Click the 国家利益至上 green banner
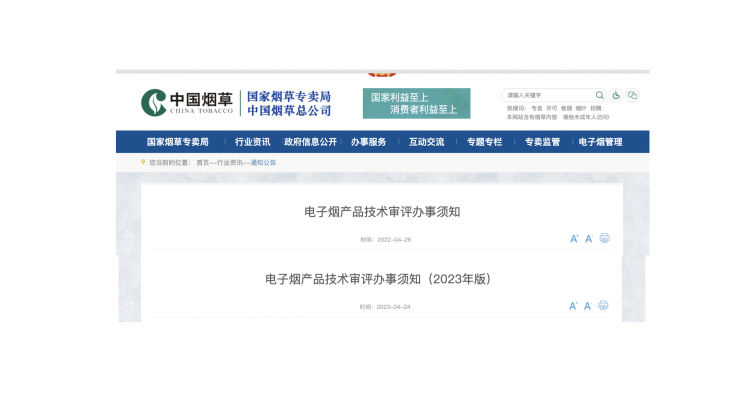Screen dimensions: 750x414 coord(417,103)
